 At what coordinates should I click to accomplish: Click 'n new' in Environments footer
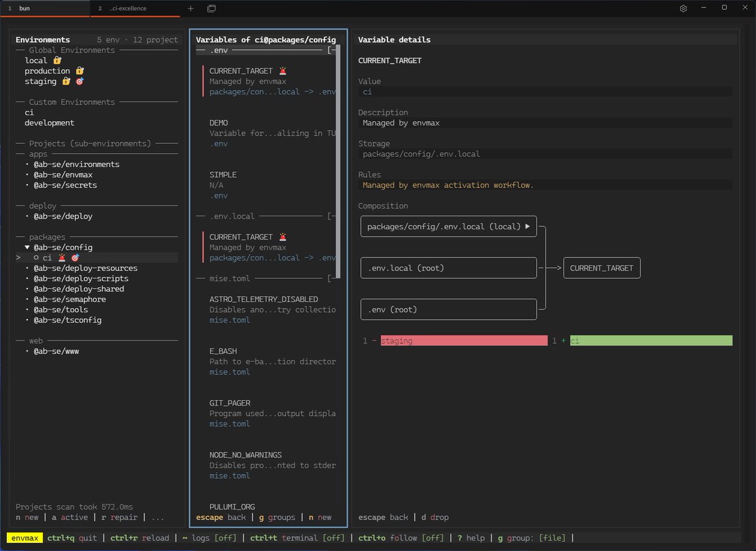coord(27,517)
